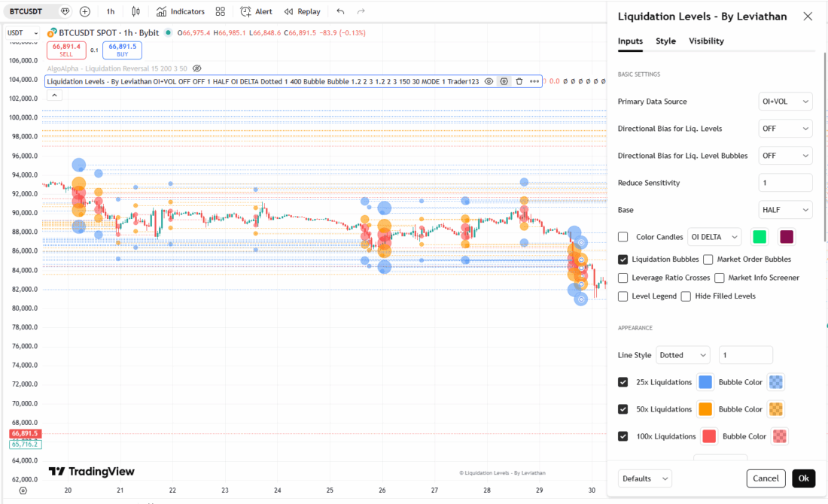Image resolution: width=828 pixels, height=504 pixels.
Task: Click the 50x Bubble Color swatch
Action: (776, 409)
